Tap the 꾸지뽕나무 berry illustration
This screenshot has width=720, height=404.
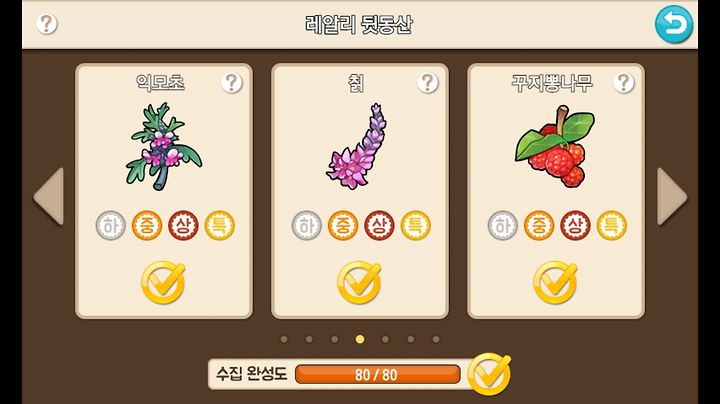point(555,146)
